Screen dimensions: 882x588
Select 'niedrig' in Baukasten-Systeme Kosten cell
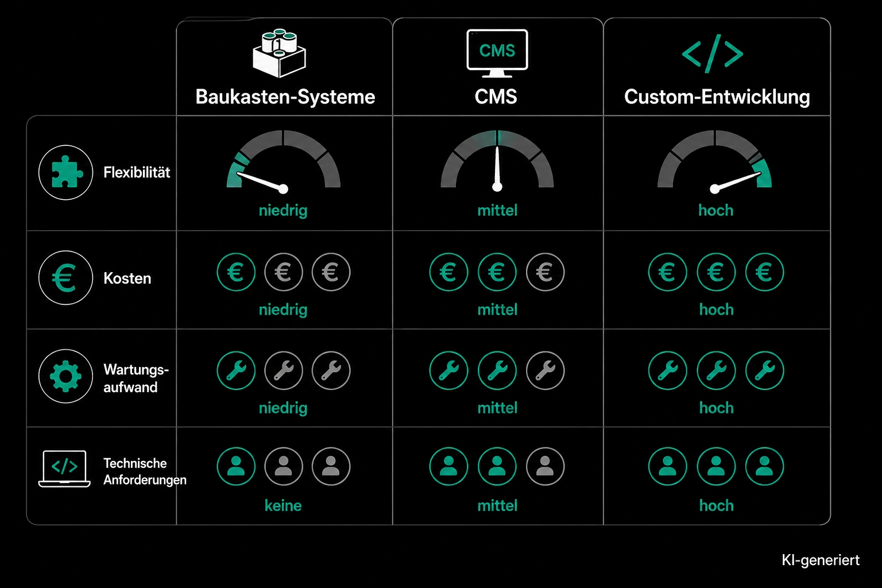point(283,310)
